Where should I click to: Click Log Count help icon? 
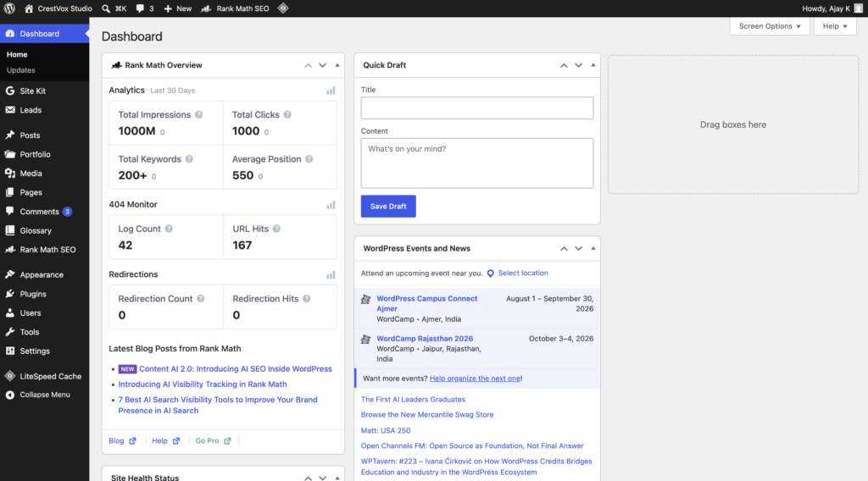tap(169, 229)
